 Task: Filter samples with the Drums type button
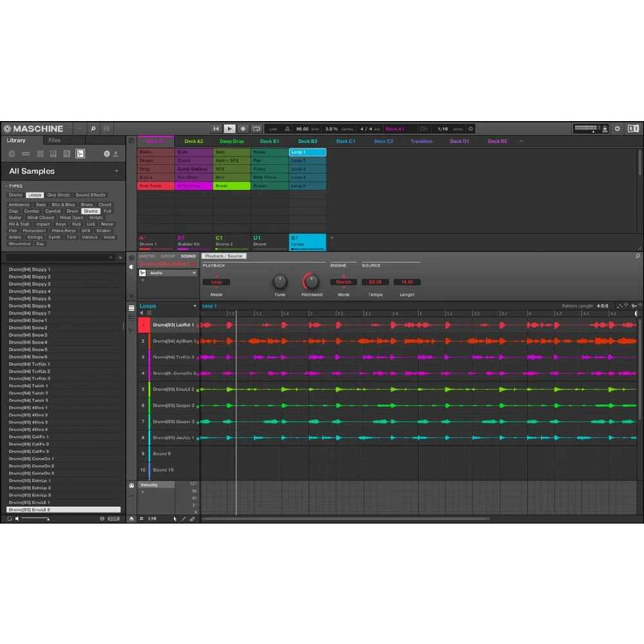(x=15, y=194)
